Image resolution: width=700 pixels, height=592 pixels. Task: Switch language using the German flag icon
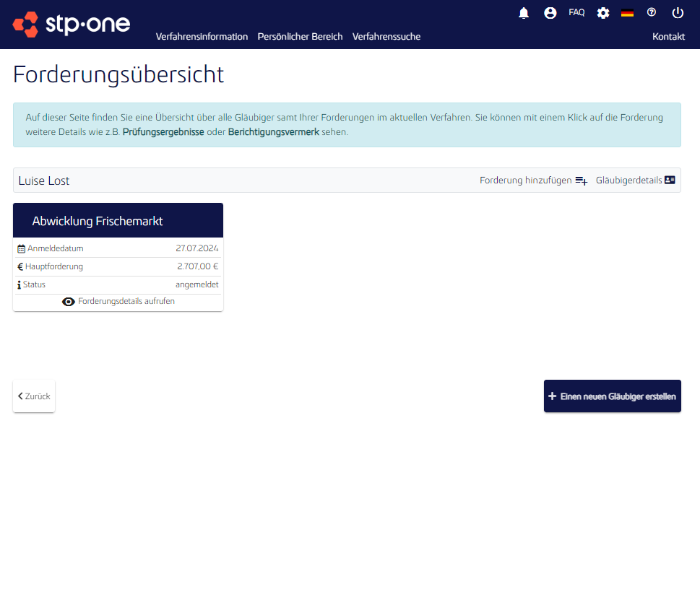627,12
